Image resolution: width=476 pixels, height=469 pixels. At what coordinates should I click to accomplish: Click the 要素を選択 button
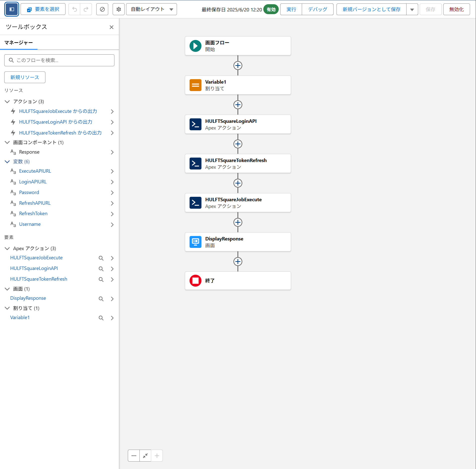[x=43, y=9]
